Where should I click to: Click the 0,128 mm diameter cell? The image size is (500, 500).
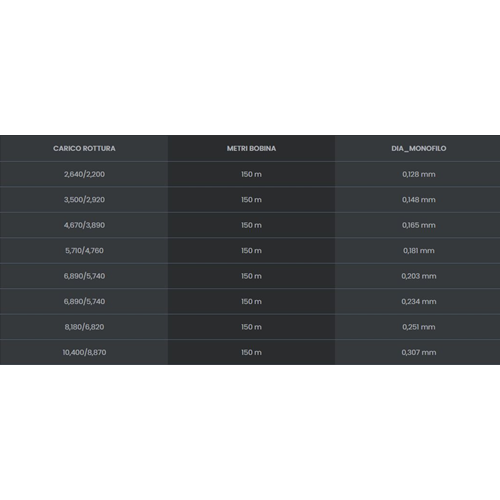pyautogui.click(x=419, y=174)
